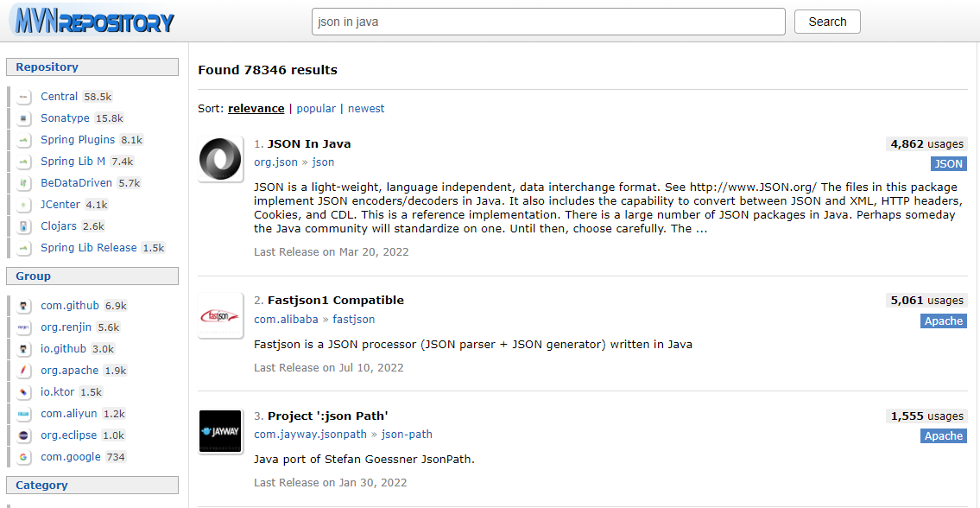Open the Jayway logo thumbnail
This screenshot has height=508, width=980.
221,431
